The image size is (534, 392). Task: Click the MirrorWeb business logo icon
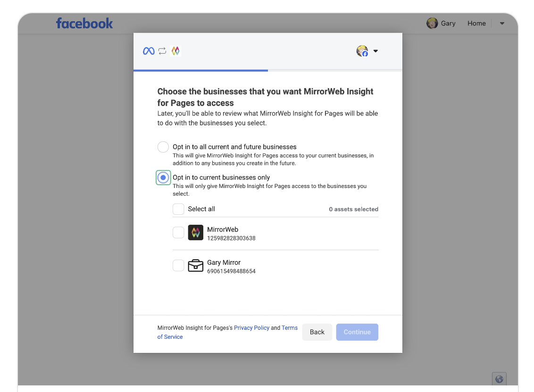[195, 233]
